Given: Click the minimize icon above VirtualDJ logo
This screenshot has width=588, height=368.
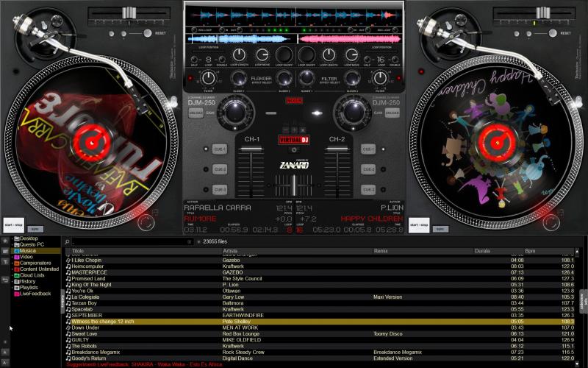Looking at the screenshot, I should (286, 130).
